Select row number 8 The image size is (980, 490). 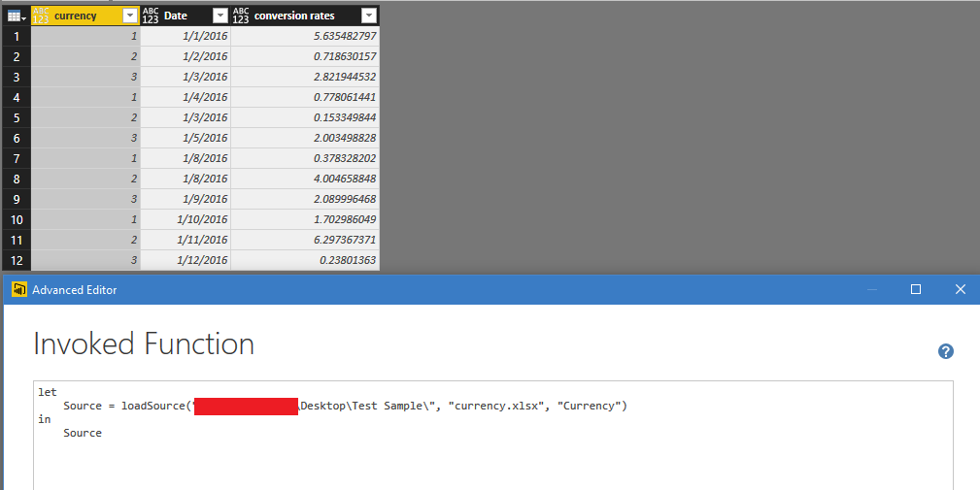click(x=17, y=179)
